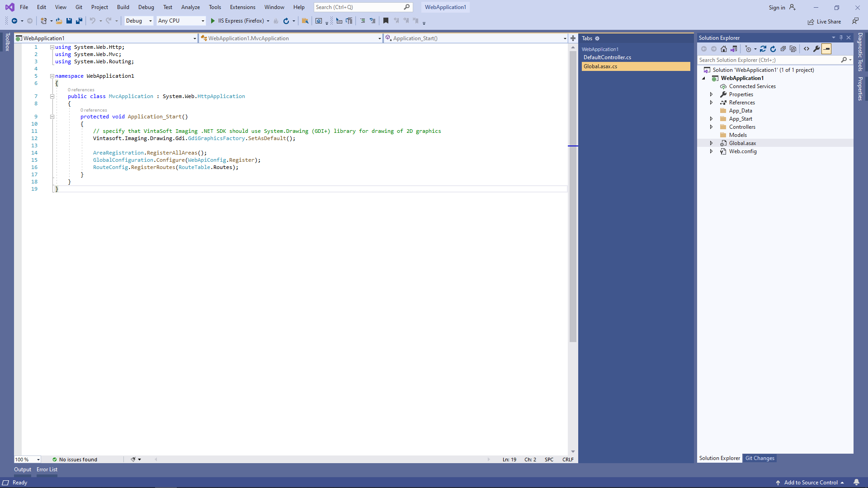The image size is (868, 488).
Task: Switch Views icon in Solution Explorer
Action: [734, 49]
